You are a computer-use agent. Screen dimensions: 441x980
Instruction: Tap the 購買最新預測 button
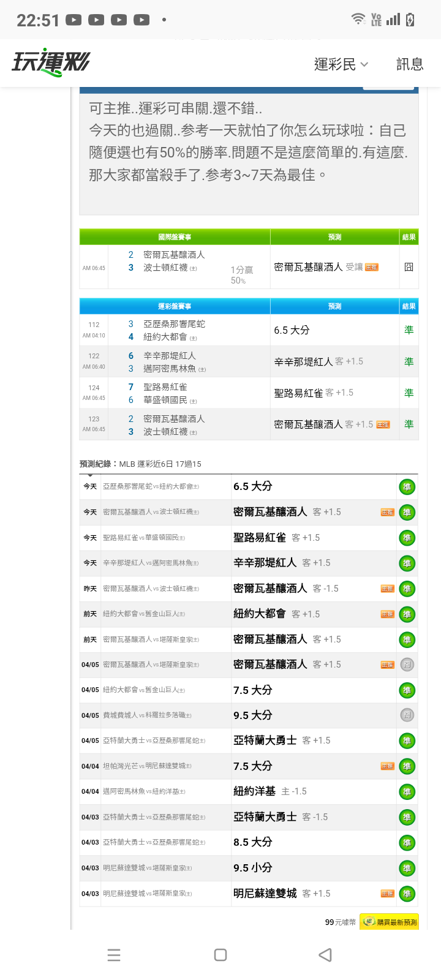click(x=390, y=922)
